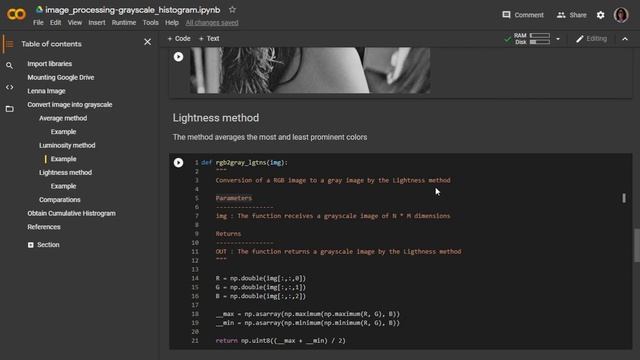Click the return np.uint8 code line
Image resolution: width=640 pixels, height=360 pixels.
coord(280,340)
